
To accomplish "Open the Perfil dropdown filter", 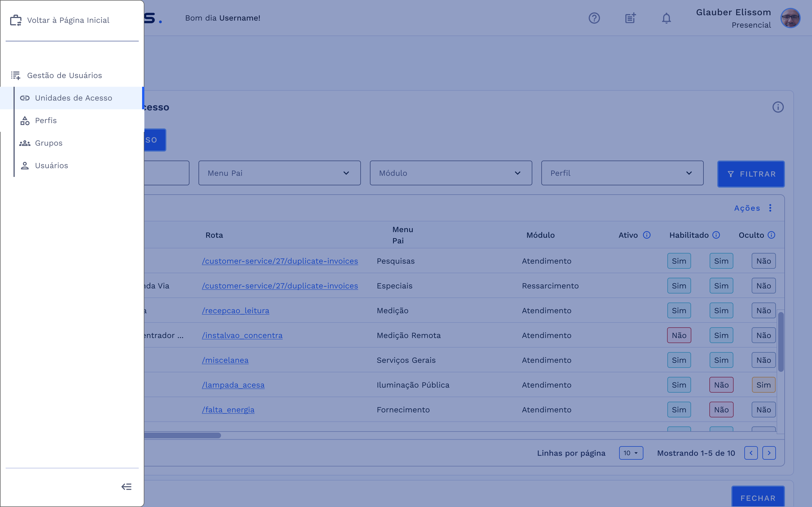I will tap(622, 173).
